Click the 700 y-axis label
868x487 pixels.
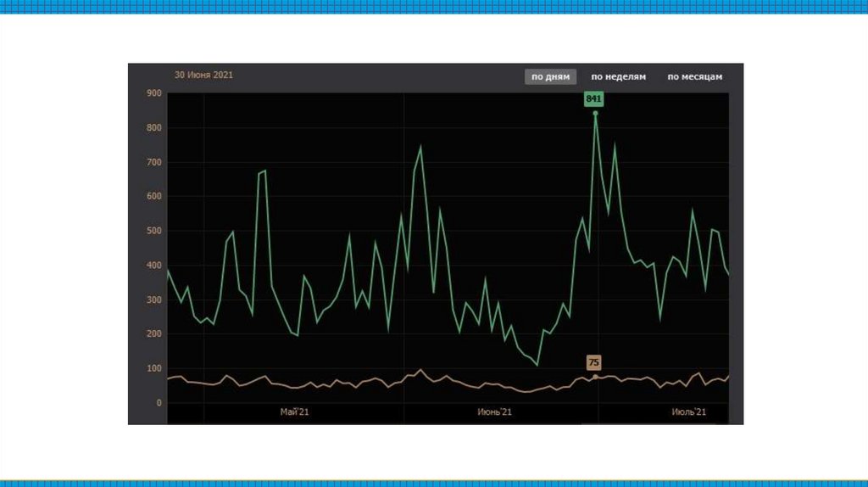(x=154, y=162)
